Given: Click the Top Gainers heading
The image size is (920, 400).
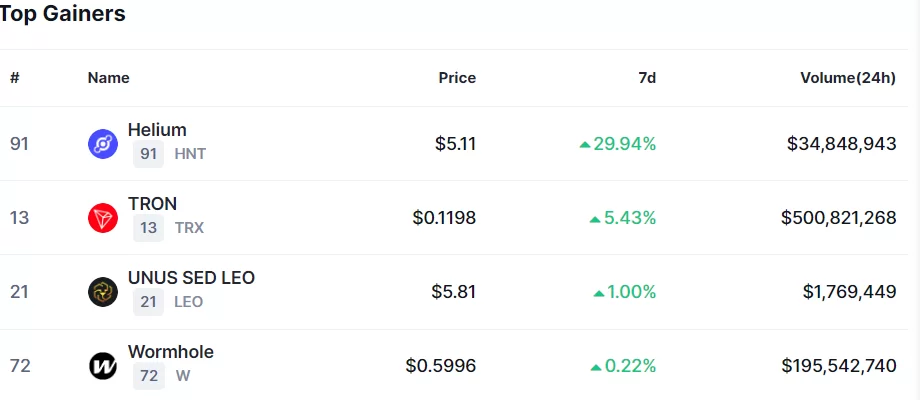Looking at the screenshot, I should coord(63,14).
